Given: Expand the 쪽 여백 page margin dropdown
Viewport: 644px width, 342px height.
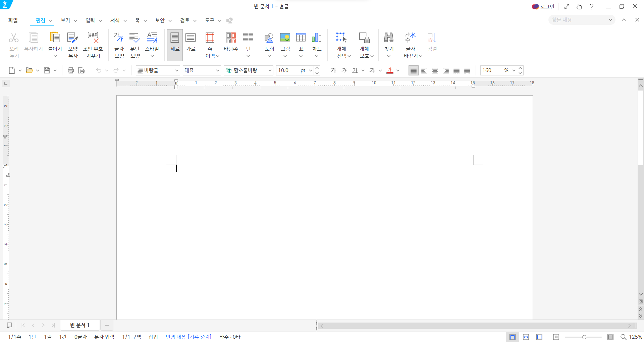Looking at the screenshot, I should pyautogui.click(x=218, y=56).
